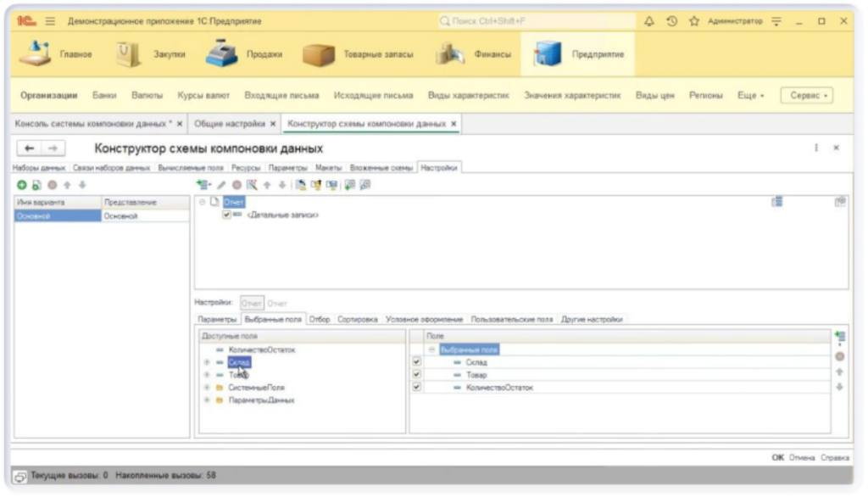Click the pencil edit icon in structure toolbar
Viewport: 868px width, 503px height.
[x=222, y=184]
